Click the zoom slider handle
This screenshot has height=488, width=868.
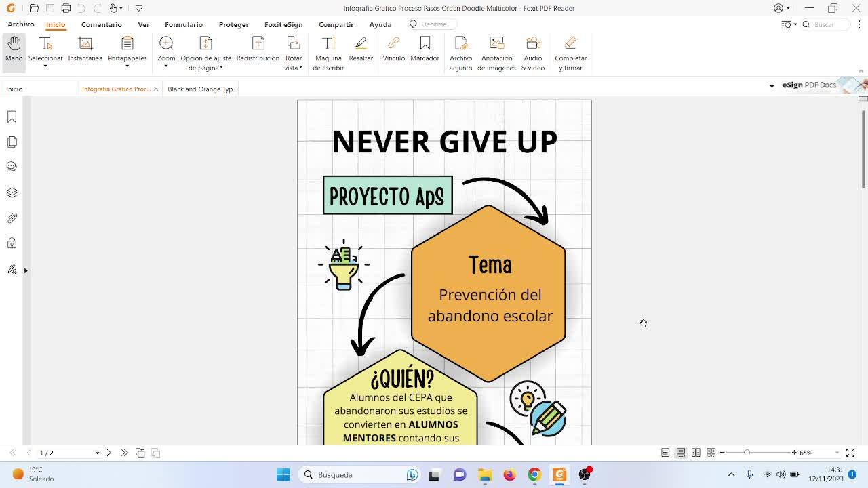tap(747, 453)
